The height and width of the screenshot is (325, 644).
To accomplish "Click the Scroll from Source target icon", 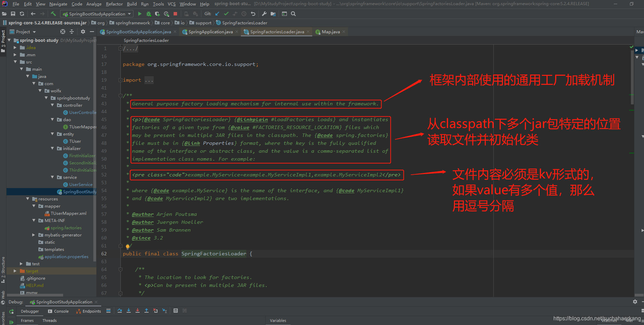I will 63,32.
